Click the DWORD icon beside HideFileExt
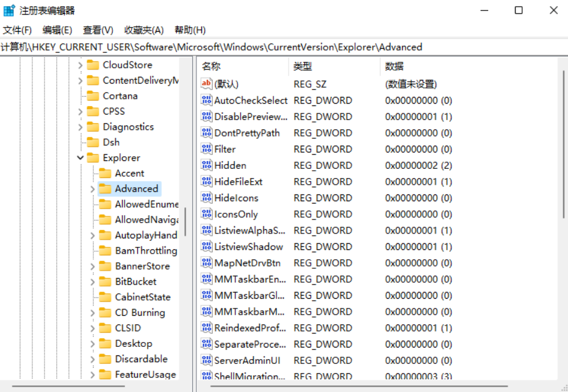Screen dimensions: 568x392 (x=206, y=182)
